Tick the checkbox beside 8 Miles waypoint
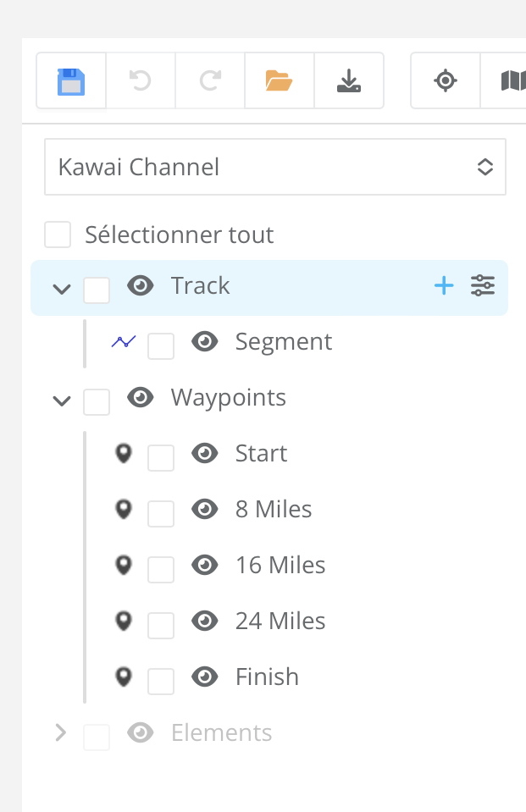 tap(161, 514)
